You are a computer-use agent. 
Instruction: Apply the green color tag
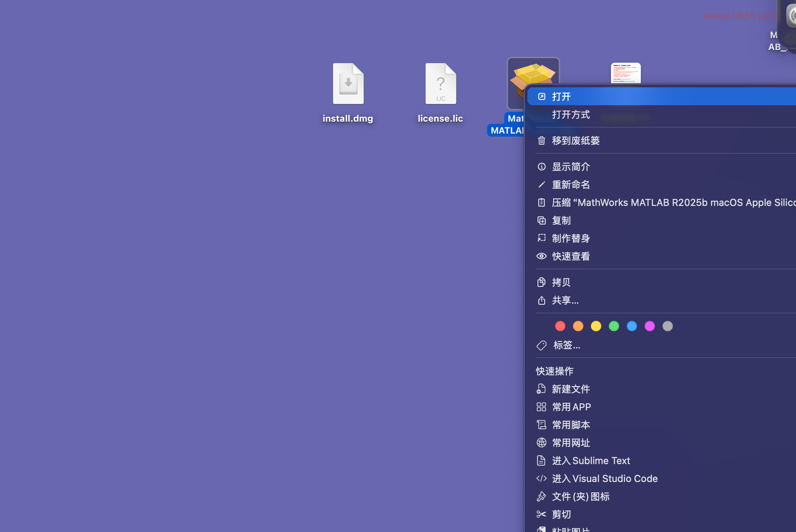[614, 326]
